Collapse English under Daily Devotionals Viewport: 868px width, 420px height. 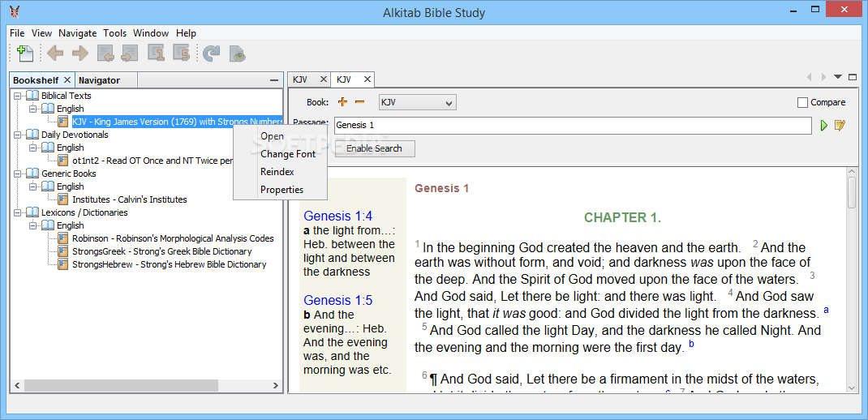click(x=33, y=148)
